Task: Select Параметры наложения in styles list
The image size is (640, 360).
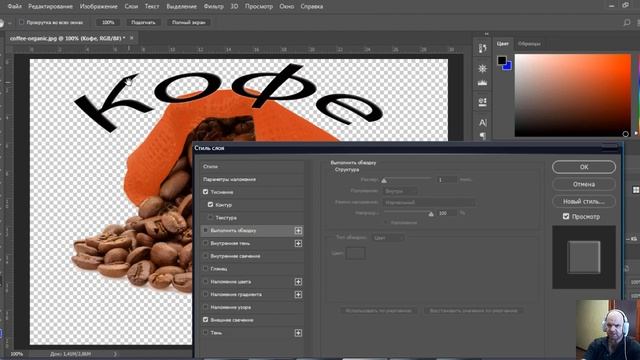Action: (x=252, y=179)
